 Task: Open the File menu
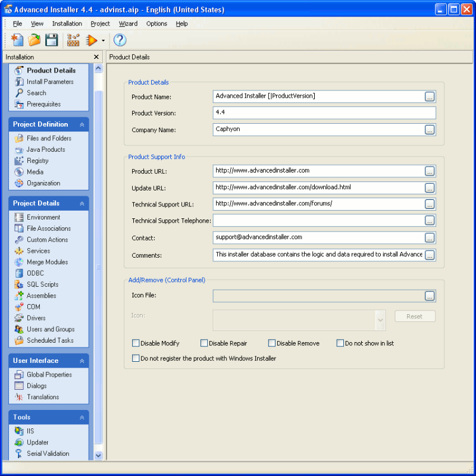coord(17,24)
